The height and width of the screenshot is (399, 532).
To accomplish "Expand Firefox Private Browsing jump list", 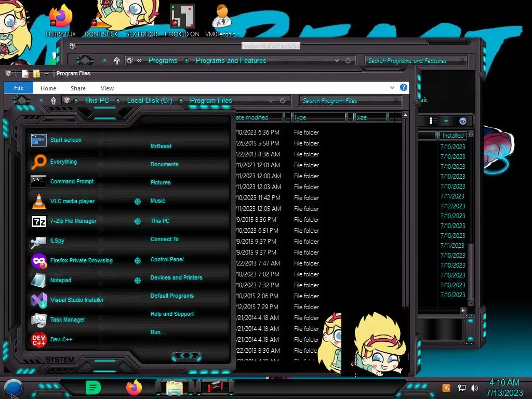I will click(137, 261).
